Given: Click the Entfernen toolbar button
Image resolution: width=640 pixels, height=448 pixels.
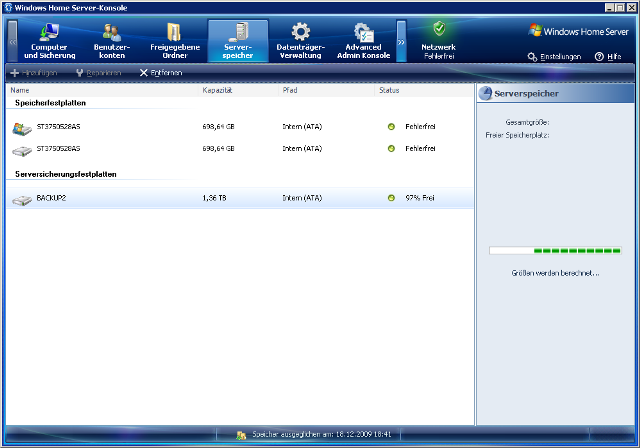Looking at the screenshot, I should 161,73.
